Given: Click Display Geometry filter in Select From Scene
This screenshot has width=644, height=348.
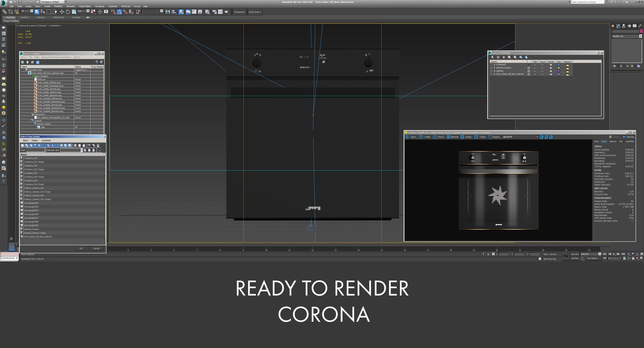Looking at the screenshot, I should [x=22, y=145].
